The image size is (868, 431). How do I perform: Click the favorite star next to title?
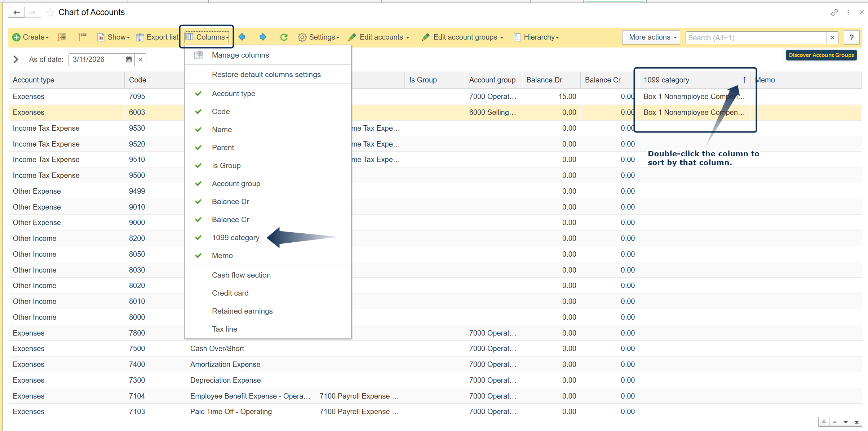pyautogui.click(x=50, y=13)
